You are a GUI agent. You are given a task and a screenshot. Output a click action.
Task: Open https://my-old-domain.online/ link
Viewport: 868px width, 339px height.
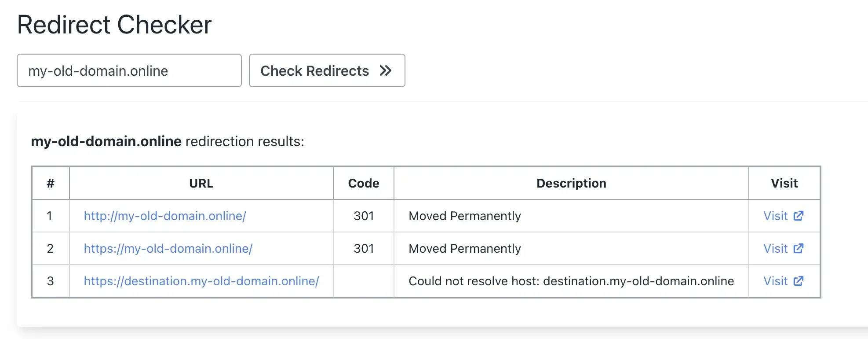pos(168,248)
